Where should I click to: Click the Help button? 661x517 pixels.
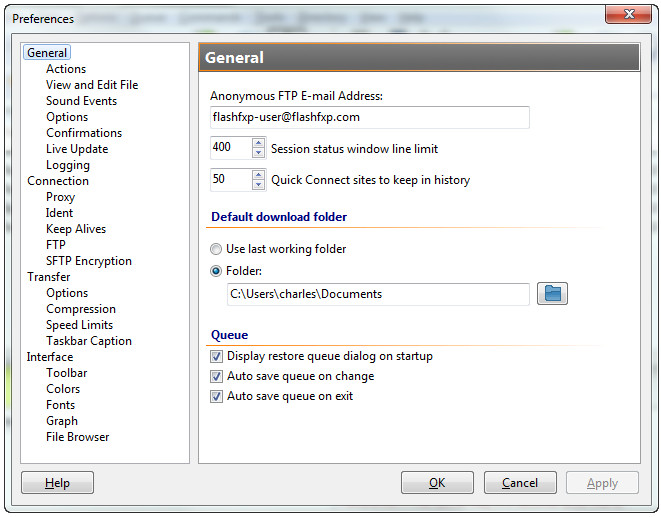point(57,482)
